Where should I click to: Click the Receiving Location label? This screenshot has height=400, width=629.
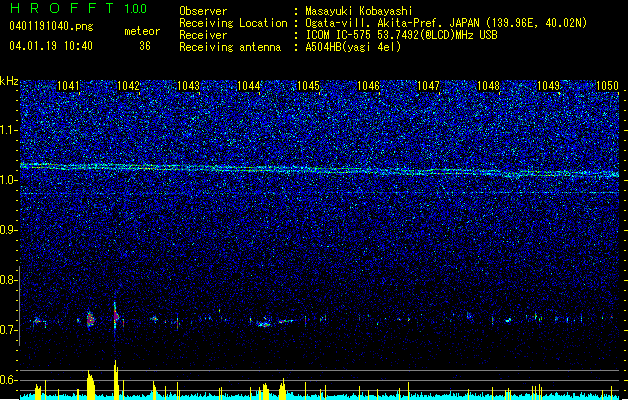click(233, 23)
